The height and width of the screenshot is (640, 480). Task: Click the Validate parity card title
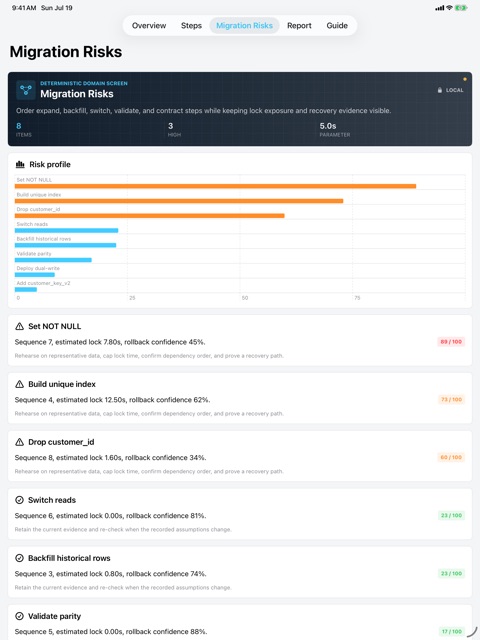[54, 616]
